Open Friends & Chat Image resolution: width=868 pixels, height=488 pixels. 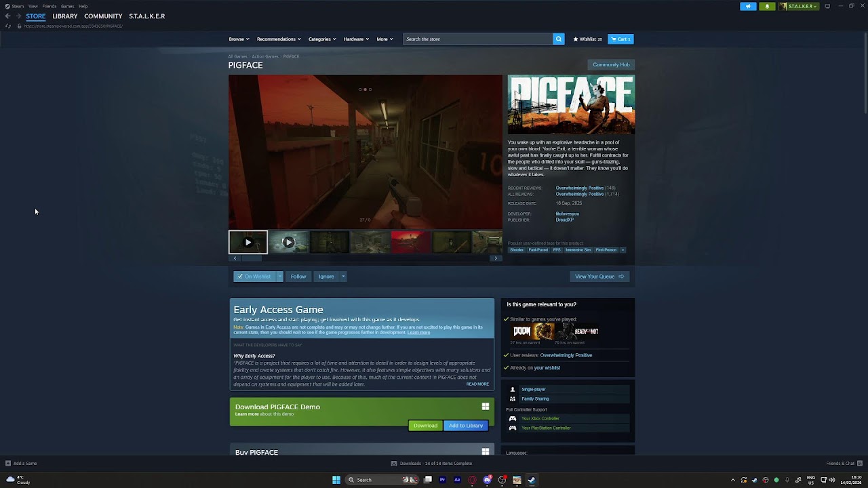(844, 464)
